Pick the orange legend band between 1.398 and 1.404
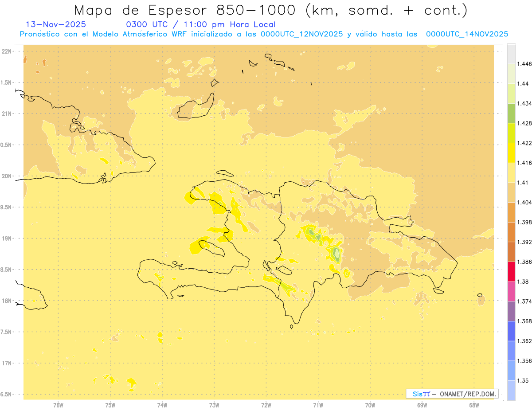The image size is (532, 411). coord(511,212)
